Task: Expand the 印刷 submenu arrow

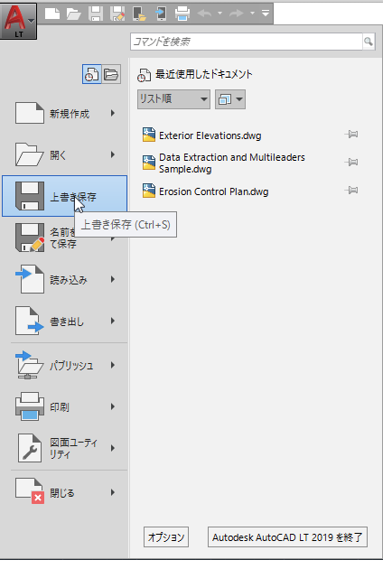Action: [x=113, y=406]
